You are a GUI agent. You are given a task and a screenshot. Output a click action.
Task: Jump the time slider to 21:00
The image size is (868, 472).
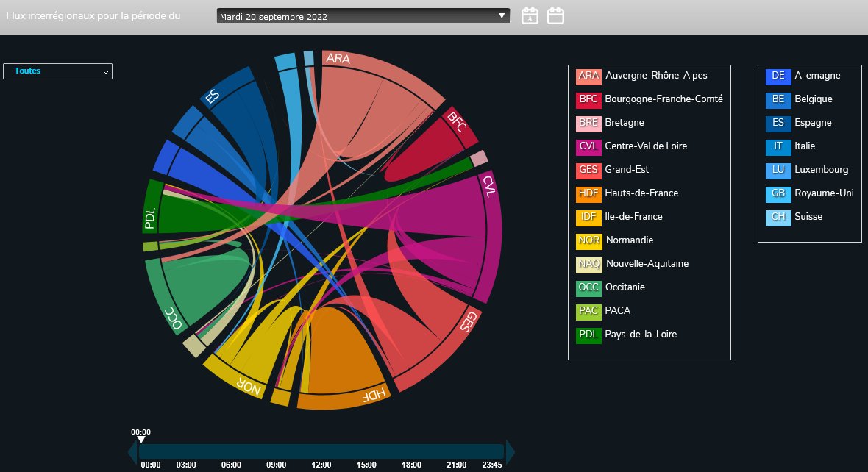456,465
